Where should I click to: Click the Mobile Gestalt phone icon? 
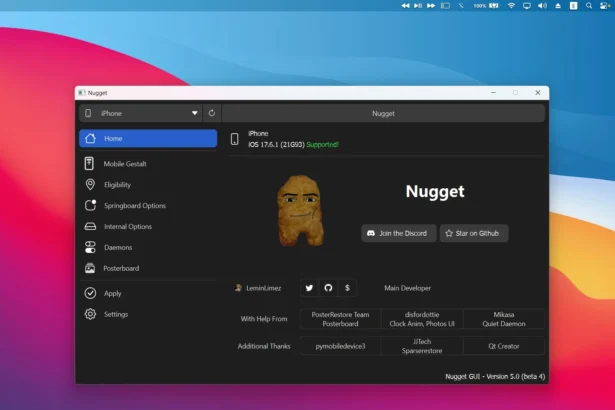pos(89,164)
